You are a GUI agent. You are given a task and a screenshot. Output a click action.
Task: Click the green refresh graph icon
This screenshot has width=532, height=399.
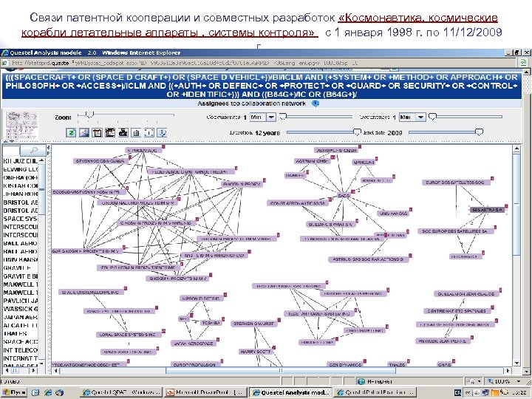[71, 133]
